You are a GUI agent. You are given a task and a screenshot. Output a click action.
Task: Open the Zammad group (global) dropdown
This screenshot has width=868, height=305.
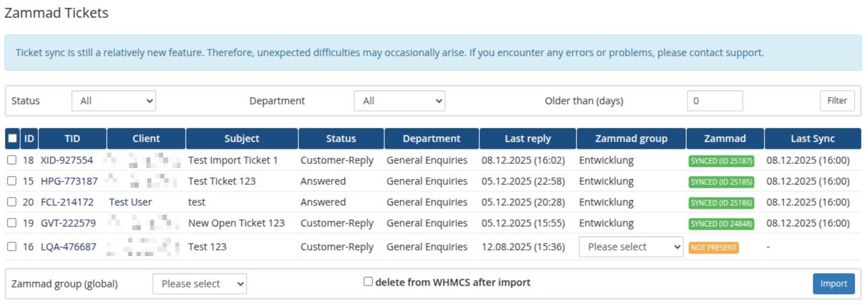[x=199, y=284]
